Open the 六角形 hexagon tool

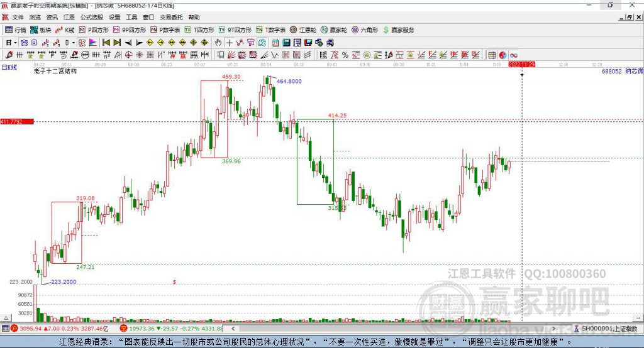(365, 30)
